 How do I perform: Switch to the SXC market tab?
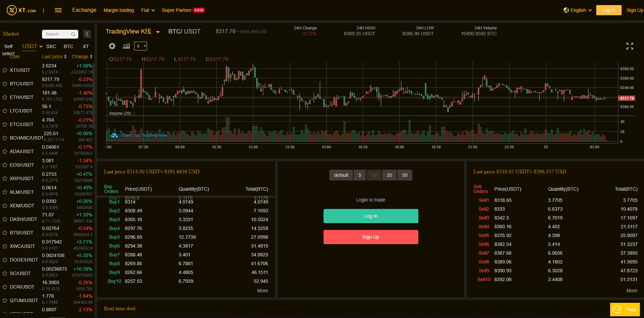coord(51,46)
